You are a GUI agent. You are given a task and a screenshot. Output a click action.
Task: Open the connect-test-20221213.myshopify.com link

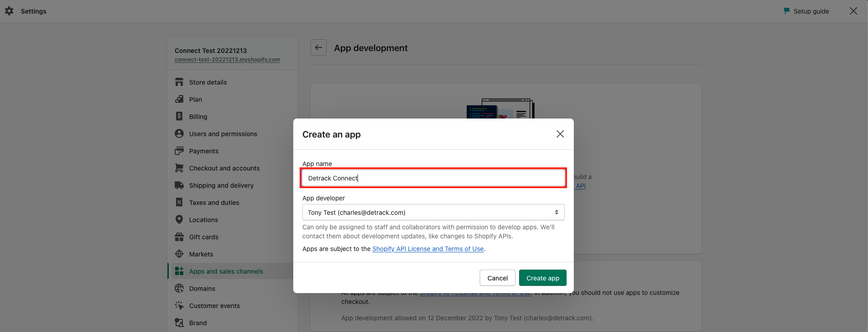click(227, 60)
